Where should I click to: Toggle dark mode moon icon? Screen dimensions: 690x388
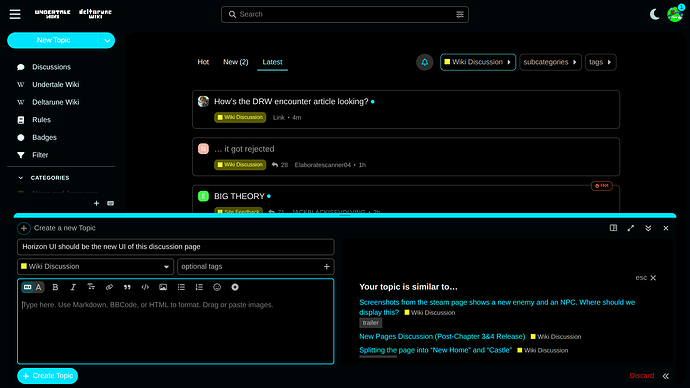coord(654,14)
